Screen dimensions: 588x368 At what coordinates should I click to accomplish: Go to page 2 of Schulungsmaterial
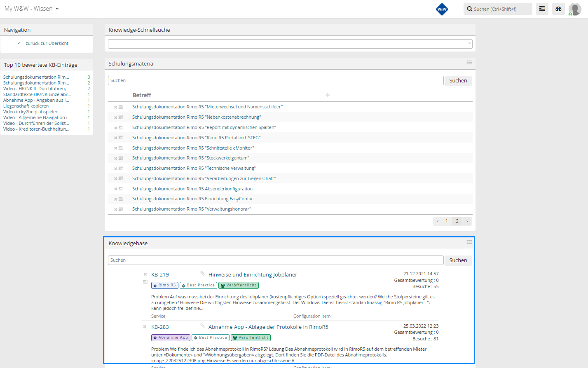[x=457, y=221]
